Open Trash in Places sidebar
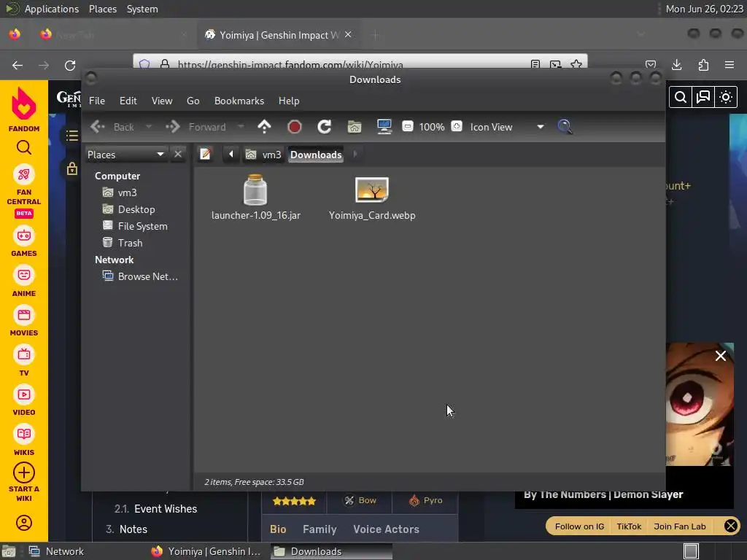 [x=123, y=243]
